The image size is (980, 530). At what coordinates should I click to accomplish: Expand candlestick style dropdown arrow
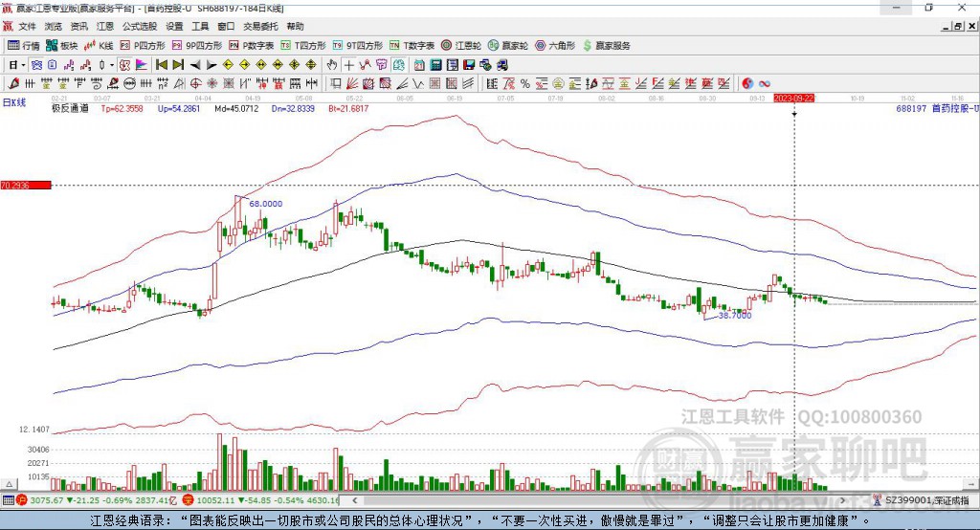click(x=112, y=65)
